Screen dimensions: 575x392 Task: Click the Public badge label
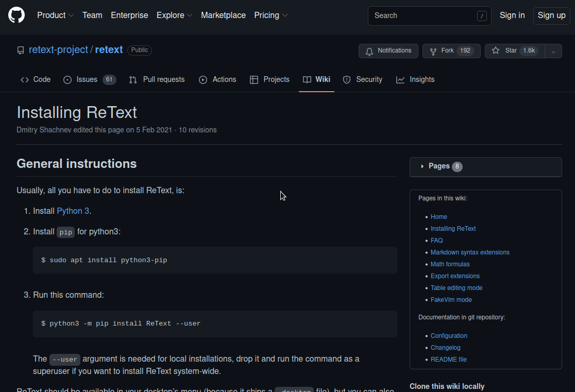click(x=139, y=50)
